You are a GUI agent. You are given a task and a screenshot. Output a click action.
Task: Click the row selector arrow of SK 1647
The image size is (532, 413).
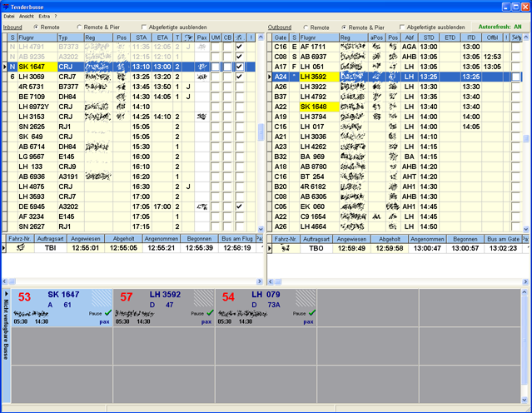[5, 67]
